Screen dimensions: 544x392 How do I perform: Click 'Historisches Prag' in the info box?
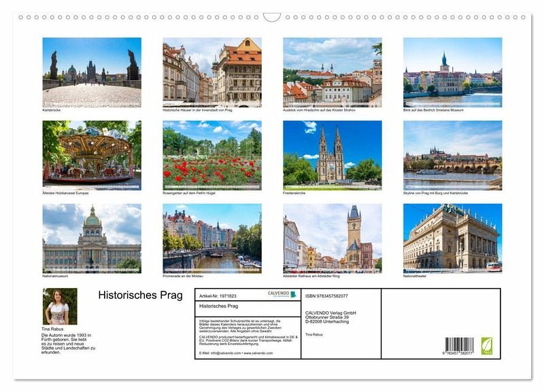pos(218,306)
